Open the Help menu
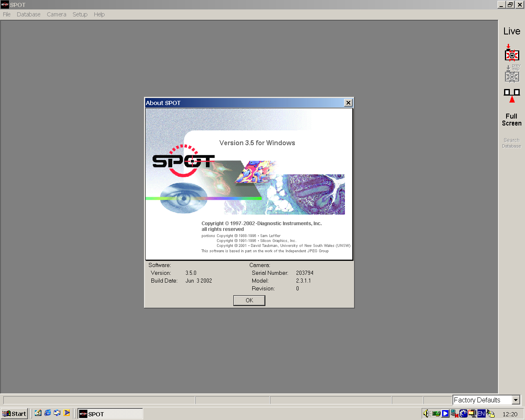Screen dimensions: 525x420 (99, 14)
